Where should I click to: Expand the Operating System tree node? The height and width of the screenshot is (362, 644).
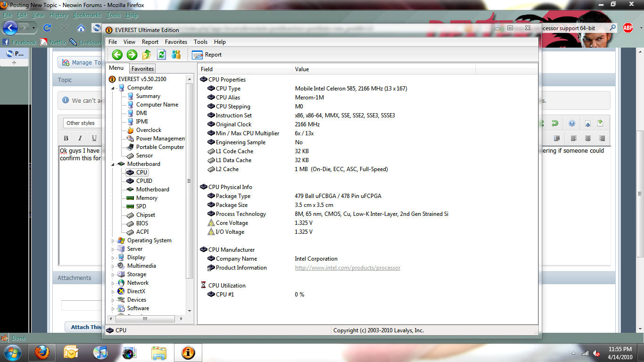113,241
